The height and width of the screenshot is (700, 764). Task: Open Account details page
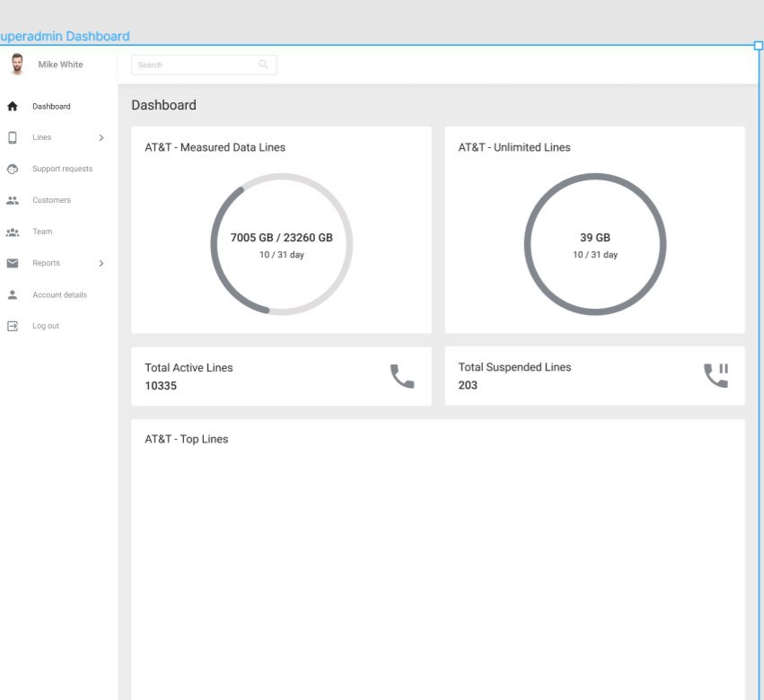[x=59, y=294]
